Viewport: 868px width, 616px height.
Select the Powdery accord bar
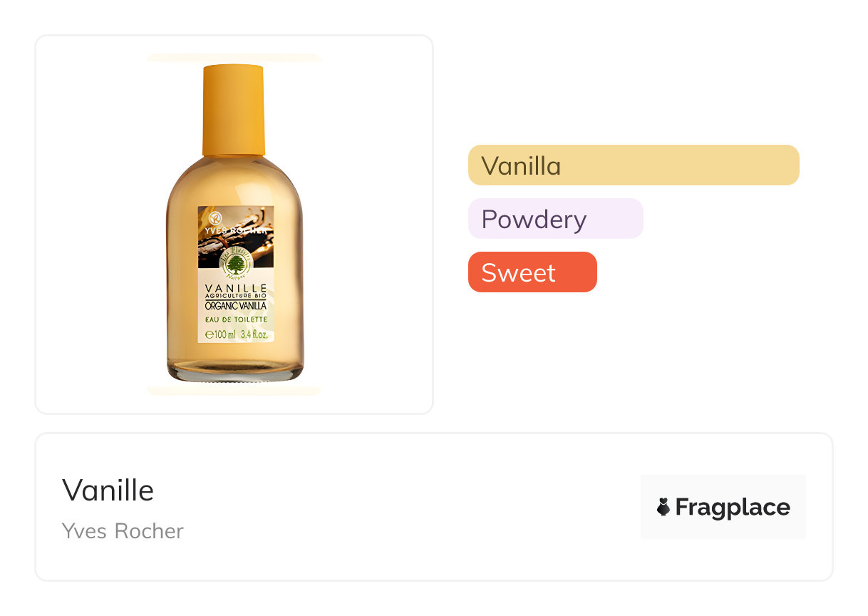pyautogui.click(x=555, y=219)
